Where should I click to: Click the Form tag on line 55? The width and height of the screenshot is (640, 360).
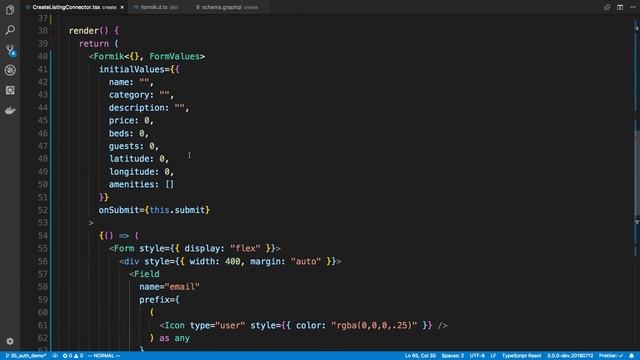coord(124,249)
